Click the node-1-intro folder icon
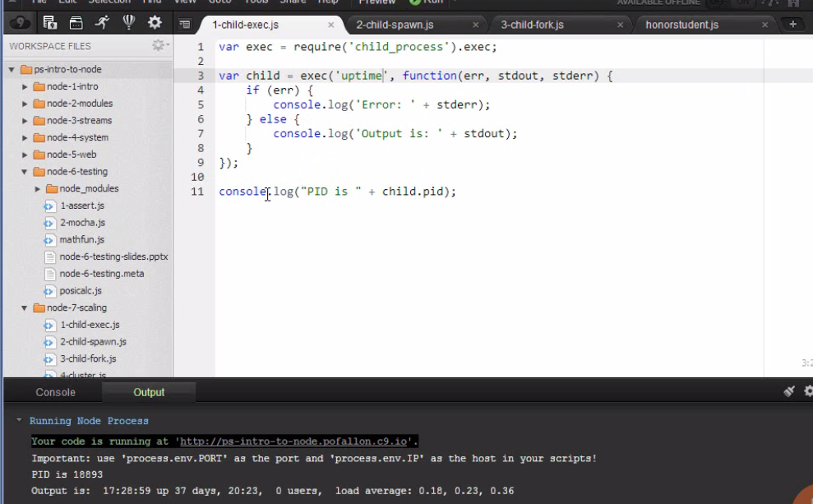 pyautogui.click(x=39, y=86)
